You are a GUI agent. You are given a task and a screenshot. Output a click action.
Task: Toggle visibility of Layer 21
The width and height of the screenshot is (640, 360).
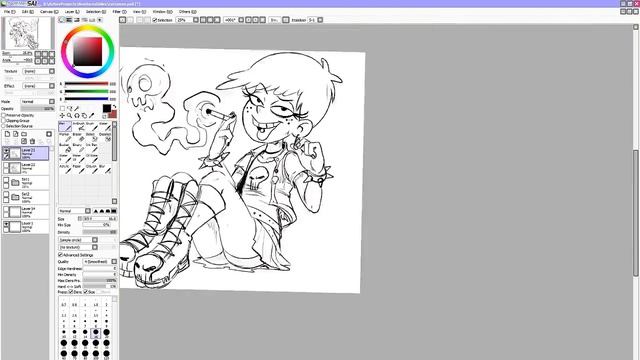[6, 151]
